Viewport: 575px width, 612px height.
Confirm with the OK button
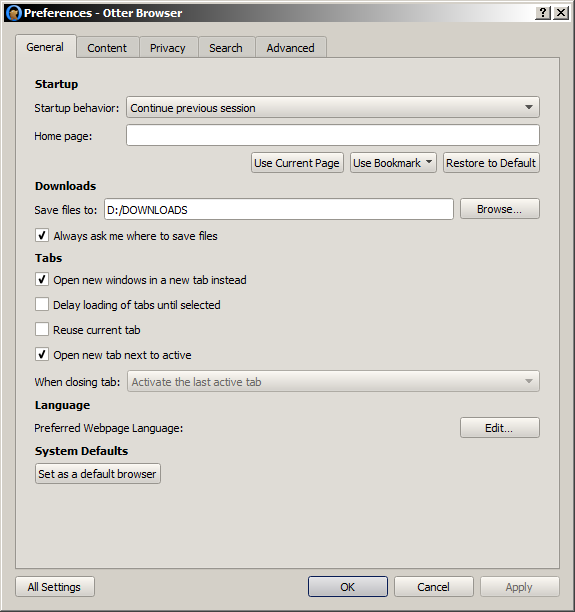tap(347, 587)
